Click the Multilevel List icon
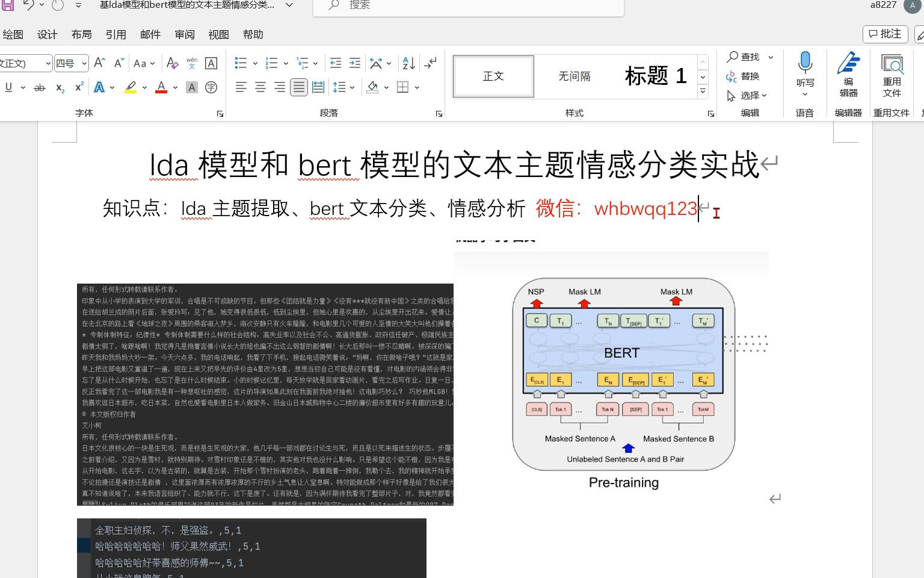This screenshot has width=924, height=578. point(303,63)
